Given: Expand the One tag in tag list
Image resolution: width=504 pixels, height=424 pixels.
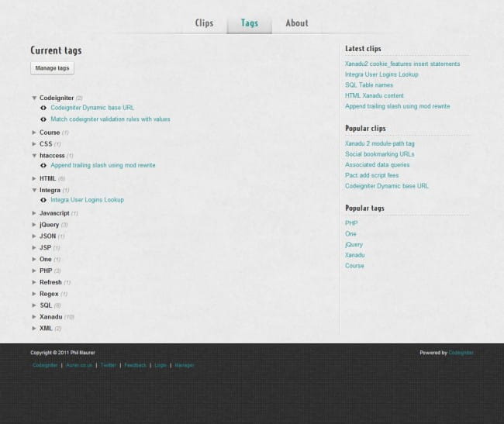Looking at the screenshot, I should pyautogui.click(x=34, y=259).
